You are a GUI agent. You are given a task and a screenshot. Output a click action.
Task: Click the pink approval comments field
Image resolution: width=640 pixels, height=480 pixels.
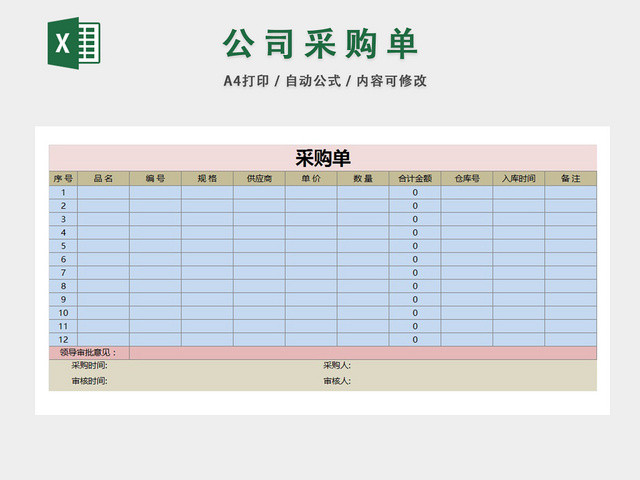click(x=363, y=353)
